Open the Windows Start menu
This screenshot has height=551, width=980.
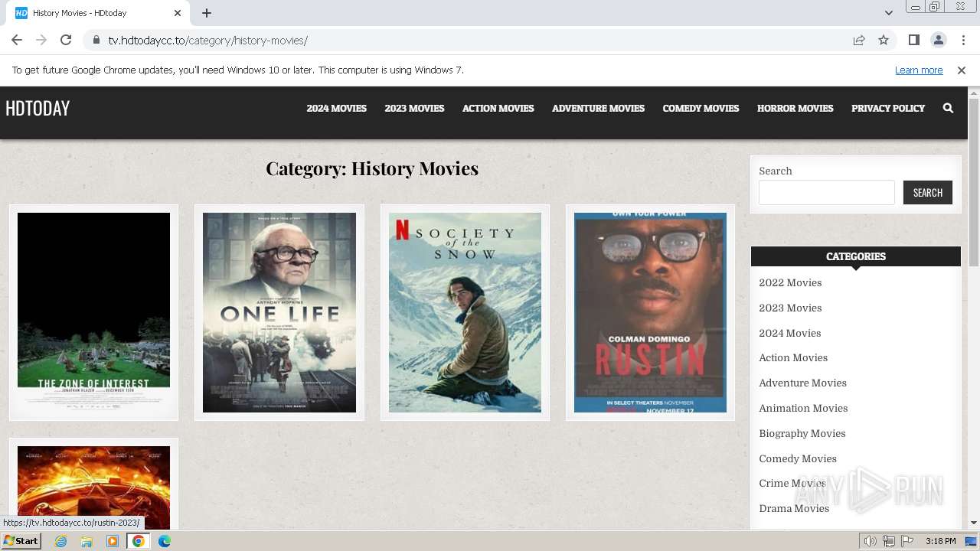click(x=21, y=541)
